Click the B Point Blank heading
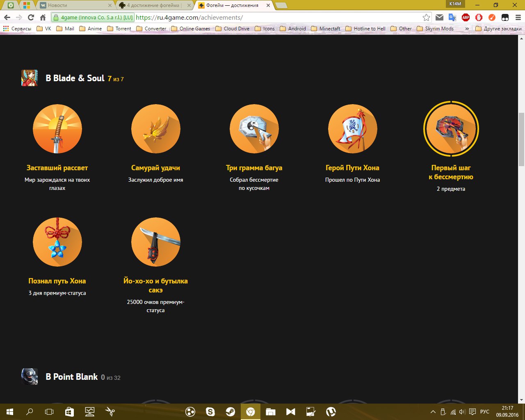 pyautogui.click(x=72, y=377)
